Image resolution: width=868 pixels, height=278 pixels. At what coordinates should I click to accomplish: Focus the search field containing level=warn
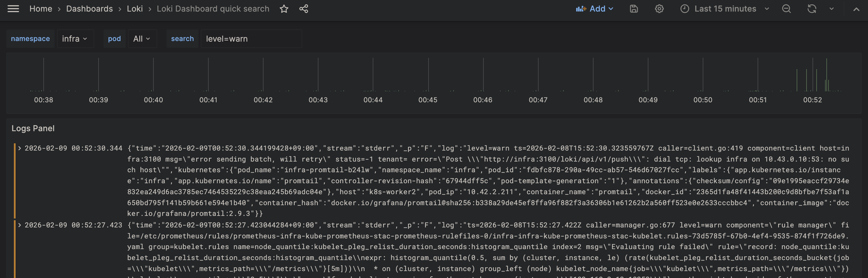pos(251,39)
